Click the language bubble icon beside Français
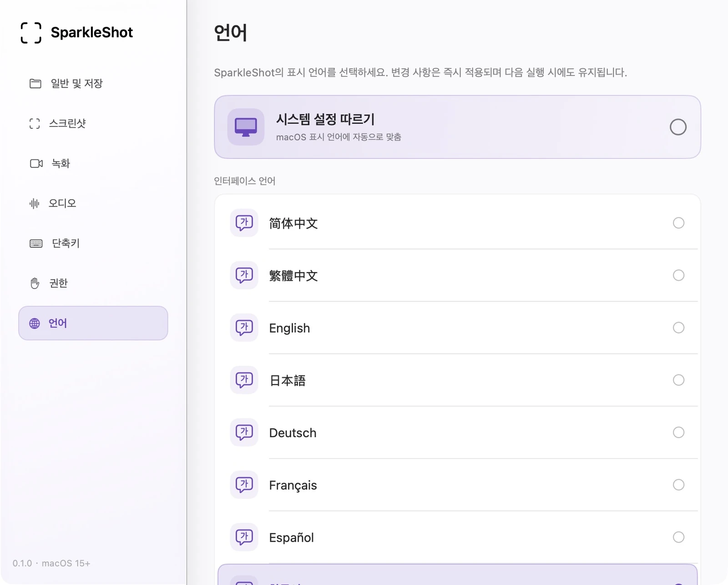Viewport: 728px width, 585px height. click(x=244, y=484)
